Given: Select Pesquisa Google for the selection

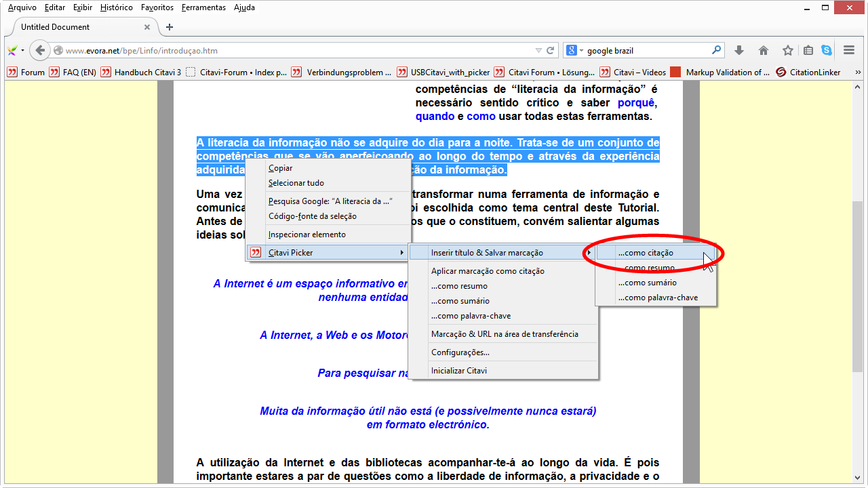Looking at the screenshot, I should pos(328,201).
